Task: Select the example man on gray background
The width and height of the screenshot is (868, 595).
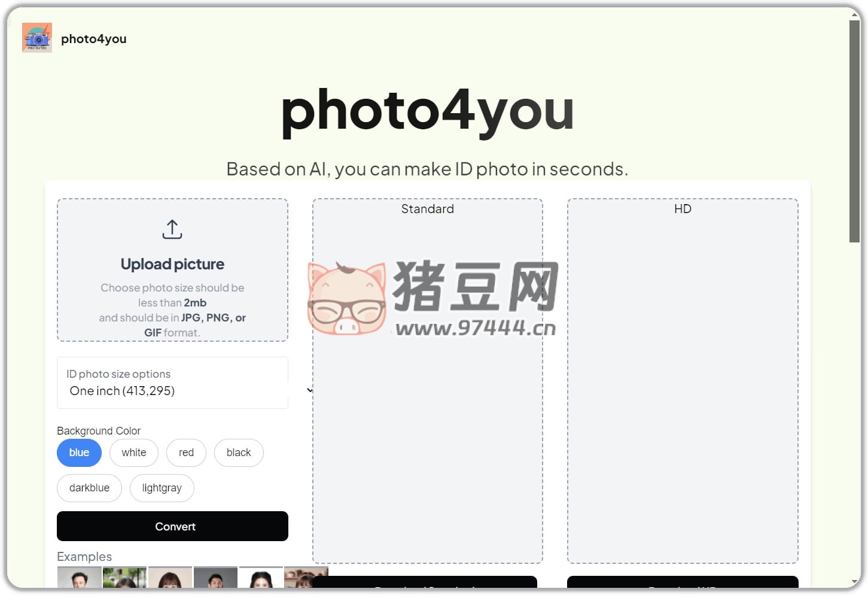Action: click(x=215, y=577)
